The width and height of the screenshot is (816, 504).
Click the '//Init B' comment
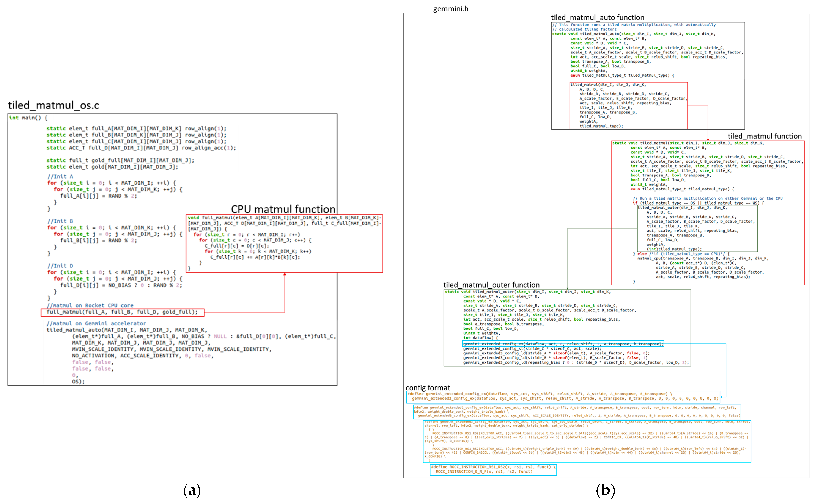60,221
